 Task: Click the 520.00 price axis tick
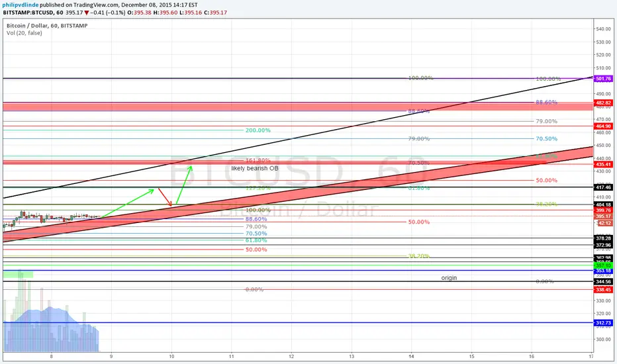click(x=603, y=55)
